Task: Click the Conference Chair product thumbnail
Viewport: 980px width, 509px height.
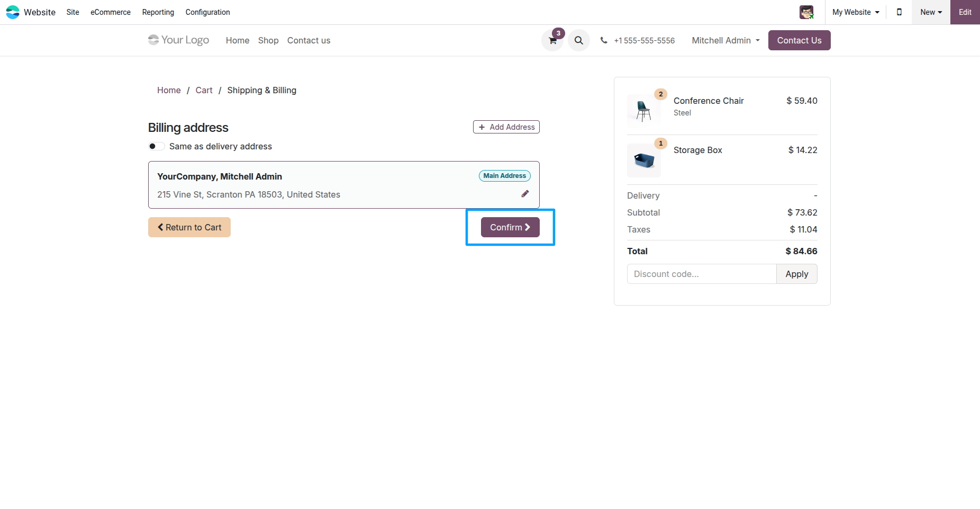Action: click(643, 110)
